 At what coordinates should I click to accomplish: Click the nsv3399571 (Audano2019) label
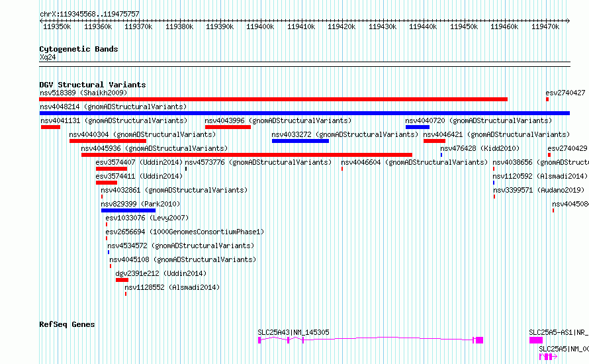point(539,190)
